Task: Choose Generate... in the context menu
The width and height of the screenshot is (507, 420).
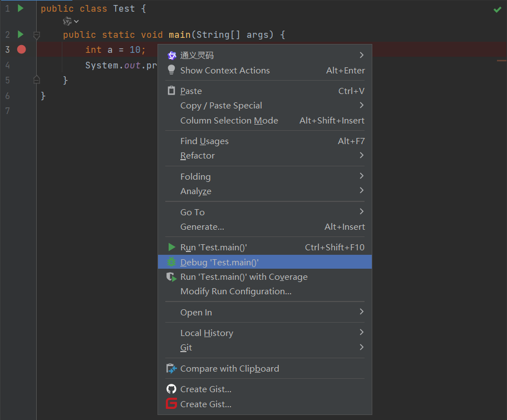Action: (x=202, y=227)
